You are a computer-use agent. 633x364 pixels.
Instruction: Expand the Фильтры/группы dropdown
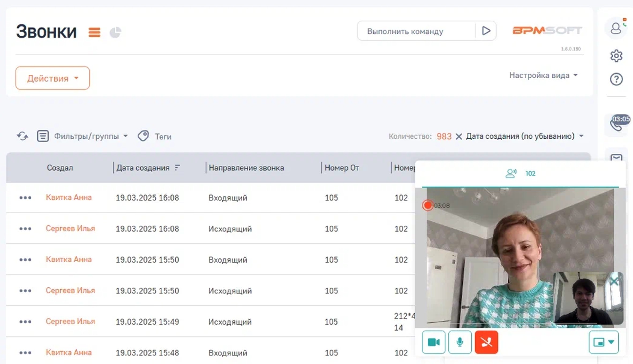click(89, 136)
